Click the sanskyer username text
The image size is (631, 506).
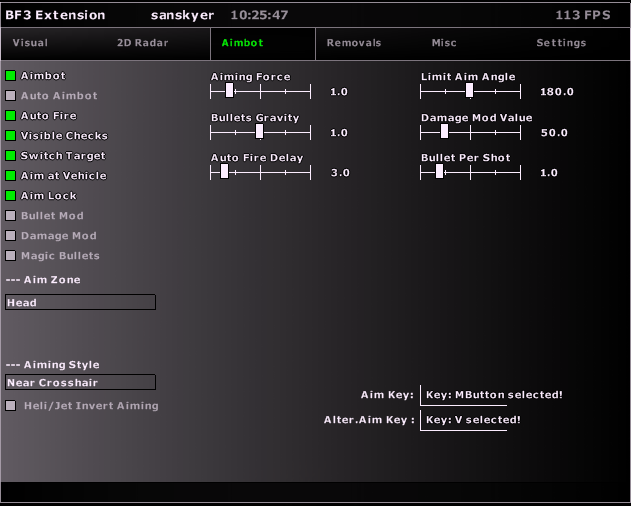pos(182,15)
